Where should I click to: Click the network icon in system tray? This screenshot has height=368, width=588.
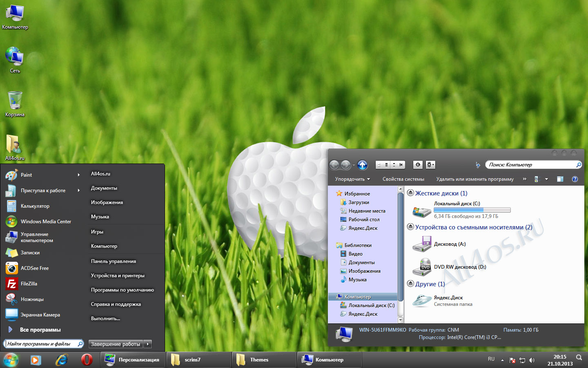point(522,360)
